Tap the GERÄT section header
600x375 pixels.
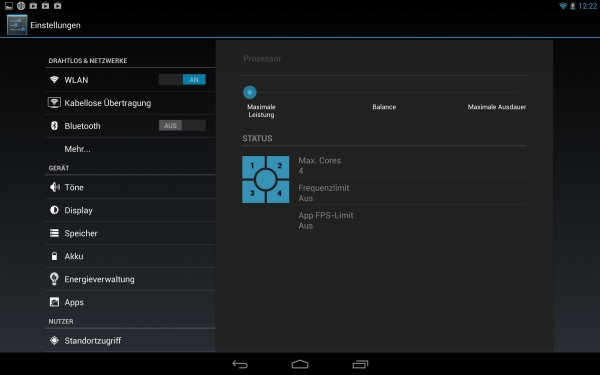[59, 168]
